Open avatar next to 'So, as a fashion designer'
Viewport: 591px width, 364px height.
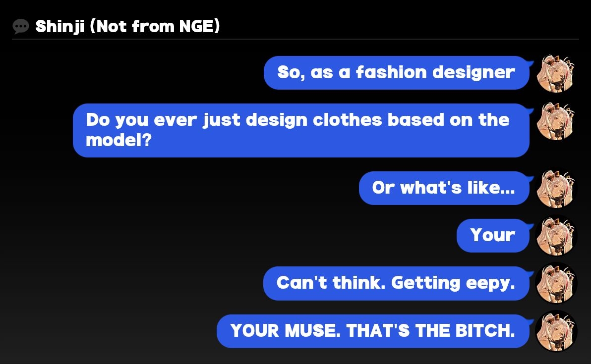tap(556, 73)
